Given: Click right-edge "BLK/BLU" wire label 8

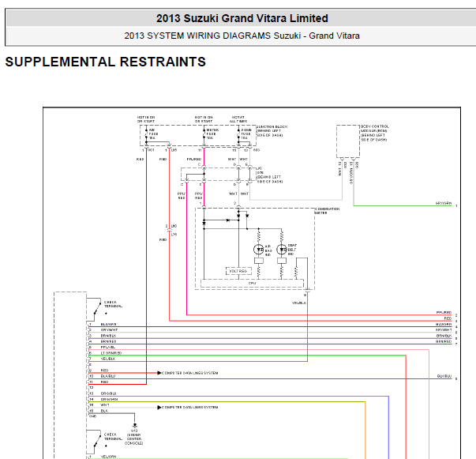Looking at the screenshot, I should tap(444, 376).
